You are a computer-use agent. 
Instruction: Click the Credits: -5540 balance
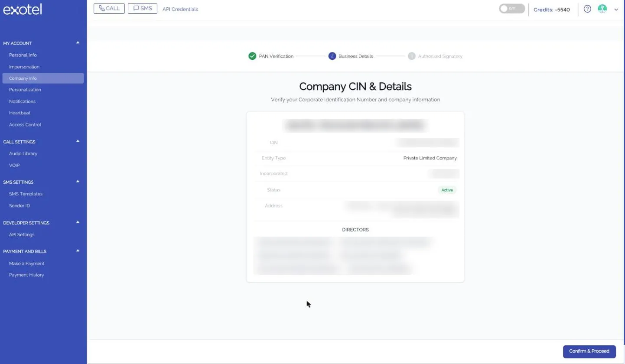(552, 10)
